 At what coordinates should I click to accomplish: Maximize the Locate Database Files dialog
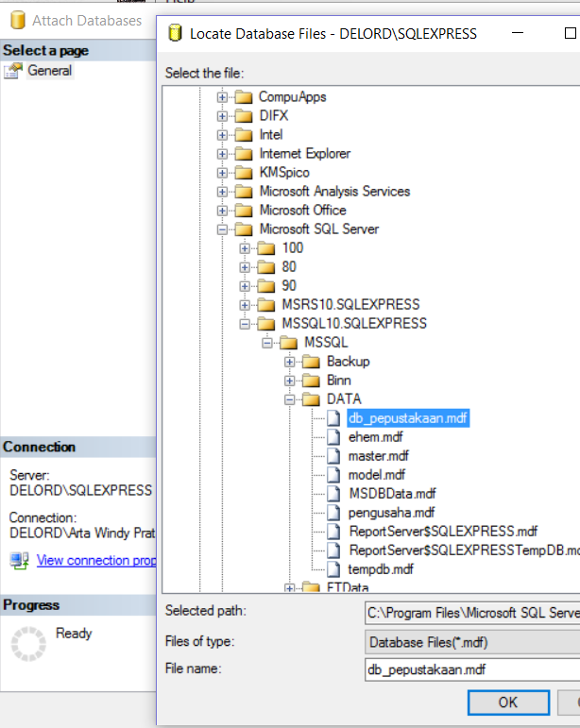pos(570,33)
